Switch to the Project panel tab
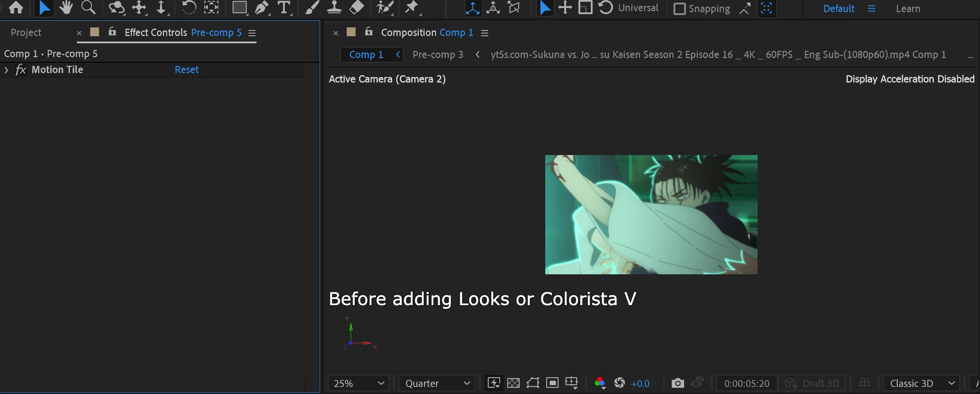Screen dimensions: 980x394 coord(26,33)
